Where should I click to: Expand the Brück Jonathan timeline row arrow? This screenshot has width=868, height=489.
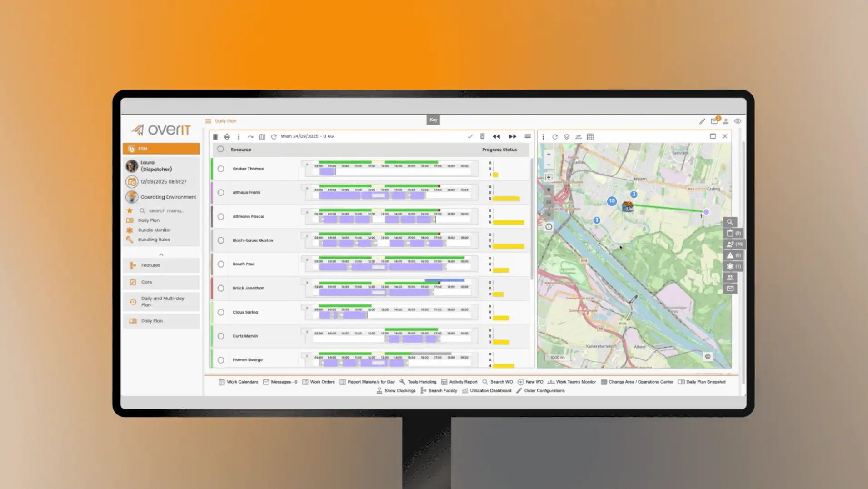[307, 283]
